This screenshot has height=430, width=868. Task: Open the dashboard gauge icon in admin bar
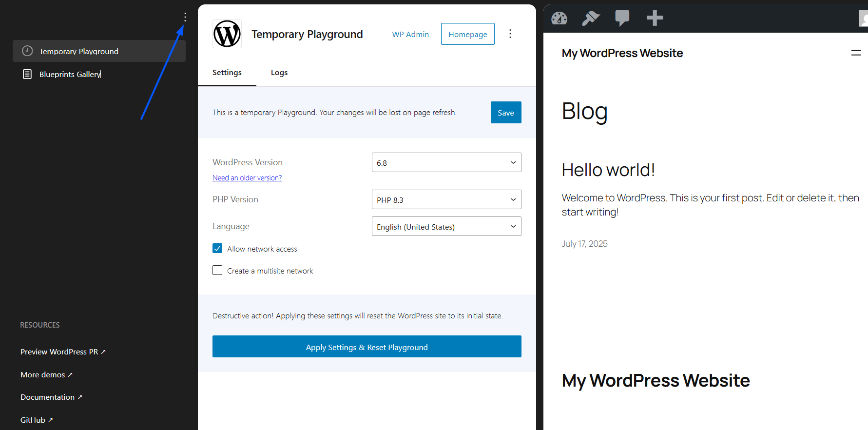[559, 19]
